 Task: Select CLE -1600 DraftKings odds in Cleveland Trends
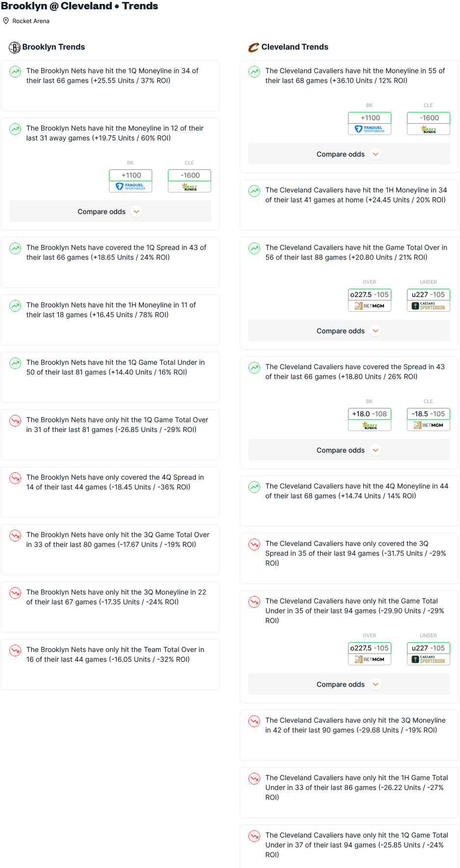(429, 123)
